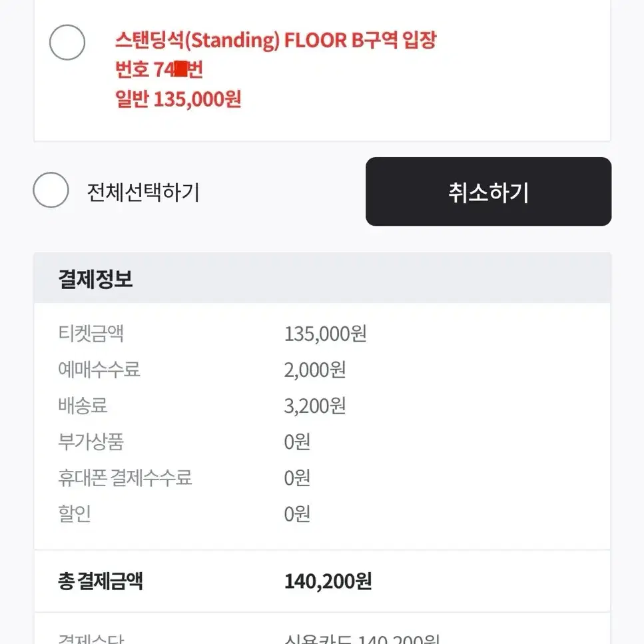Click the 총 결제금액 label
644x644 pixels.
[100, 581]
